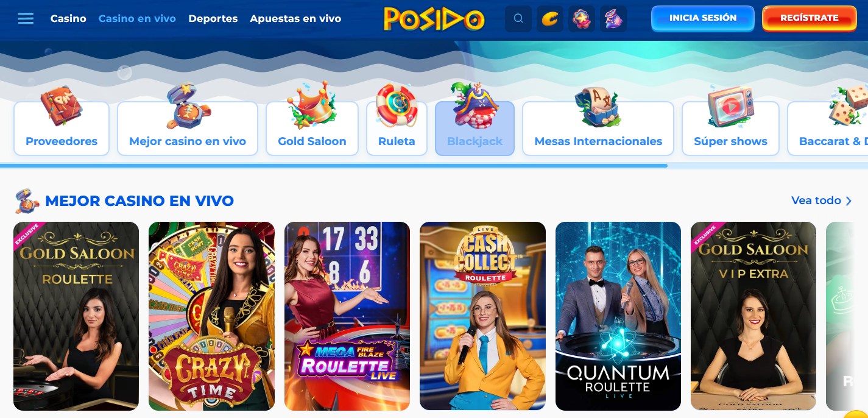This screenshot has height=418, width=868.
Task: Switch to the Deportes tab
Action: pyautogui.click(x=213, y=19)
